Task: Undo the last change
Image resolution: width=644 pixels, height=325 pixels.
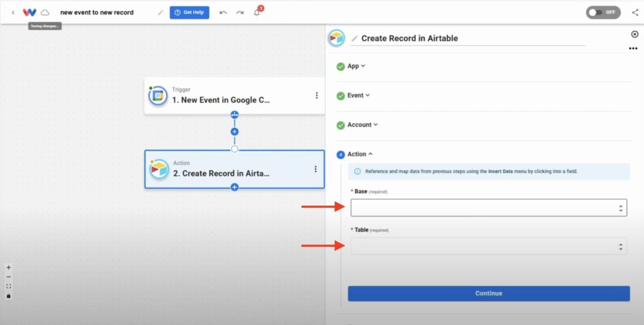Action: [x=223, y=13]
